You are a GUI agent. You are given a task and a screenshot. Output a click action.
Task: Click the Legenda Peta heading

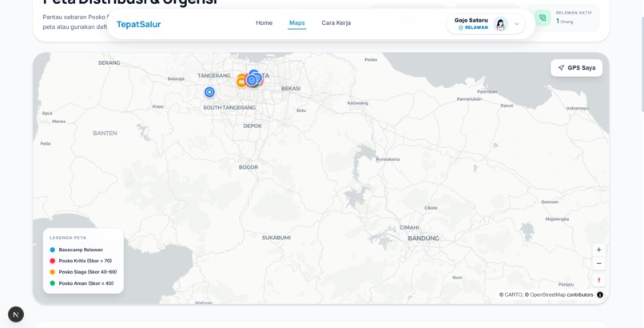[x=68, y=238]
